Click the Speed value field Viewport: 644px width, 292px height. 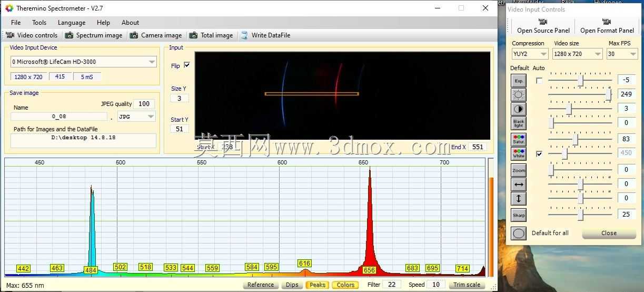(435, 285)
